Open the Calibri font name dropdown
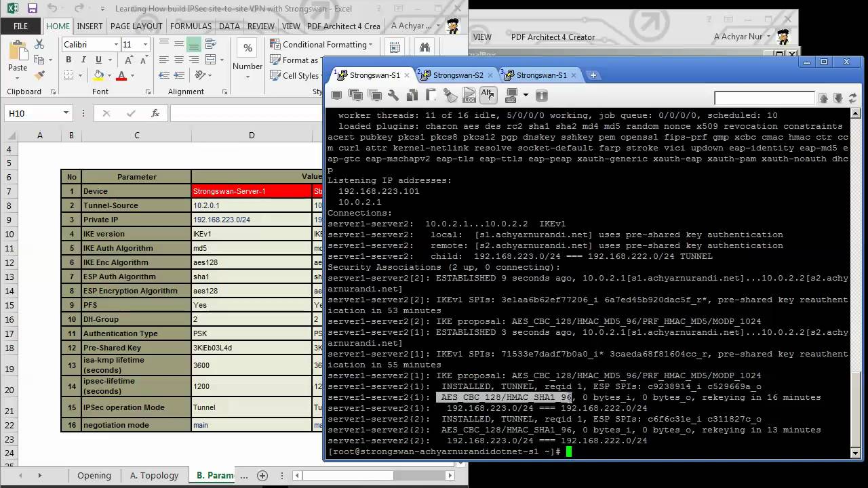The height and width of the screenshot is (488, 868). [x=115, y=45]
